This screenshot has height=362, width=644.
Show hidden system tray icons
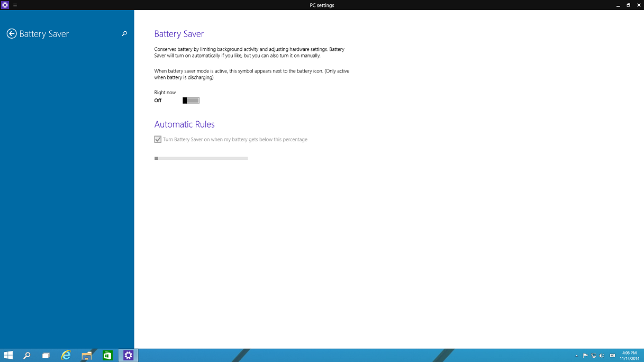click(x=576, y=356)
